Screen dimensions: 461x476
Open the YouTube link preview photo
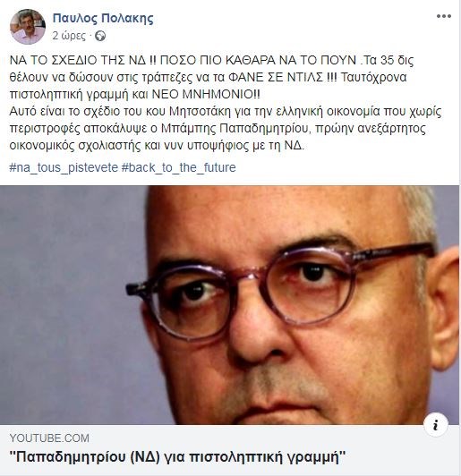(229, 305)
